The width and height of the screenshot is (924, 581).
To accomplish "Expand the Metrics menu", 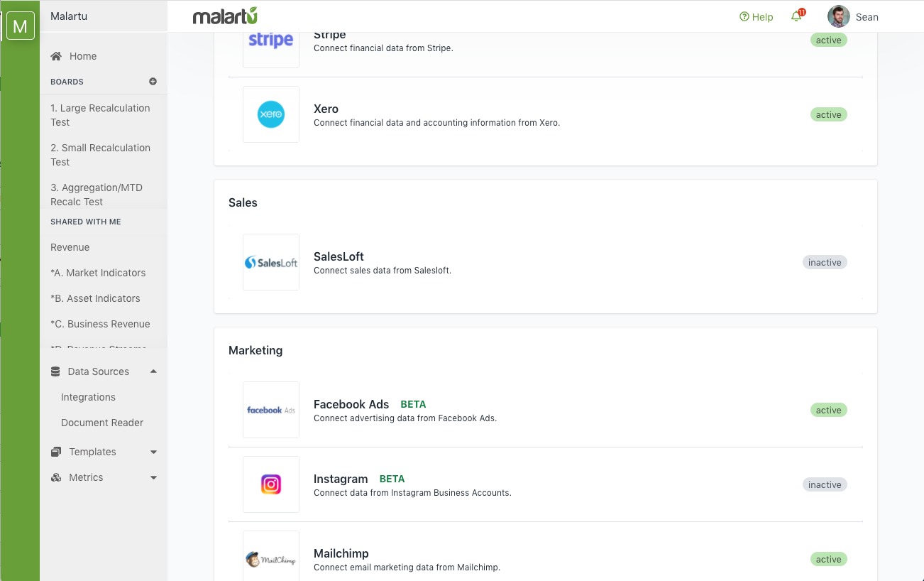I will [x=153, y=477].
